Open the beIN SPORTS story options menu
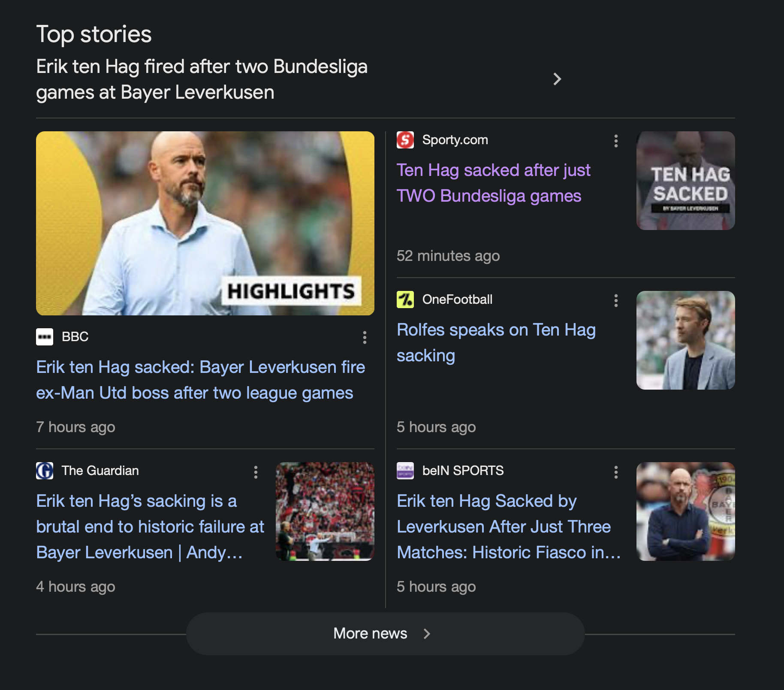The image size is (784, 690). pyautogui.click(x=616, y=472)
